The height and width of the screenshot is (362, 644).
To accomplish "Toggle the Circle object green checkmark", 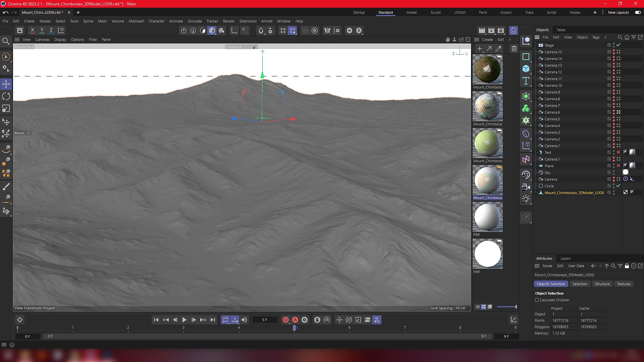I will click(618, 186).
